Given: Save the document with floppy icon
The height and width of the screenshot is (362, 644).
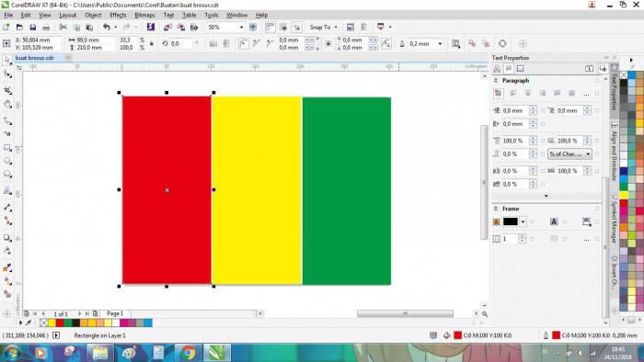Looking at the screenshot, I should pyautogui.click(x=33, y=27).
